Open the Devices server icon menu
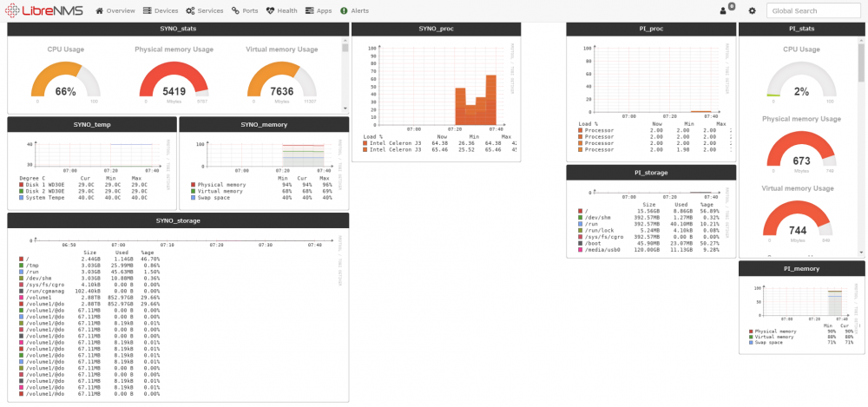 (148, 10)
